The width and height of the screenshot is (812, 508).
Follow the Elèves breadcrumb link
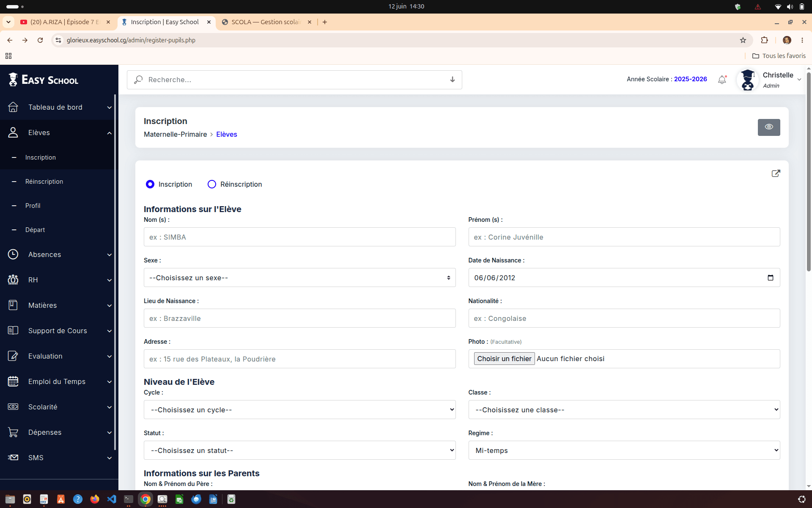(x=227, y=134)
